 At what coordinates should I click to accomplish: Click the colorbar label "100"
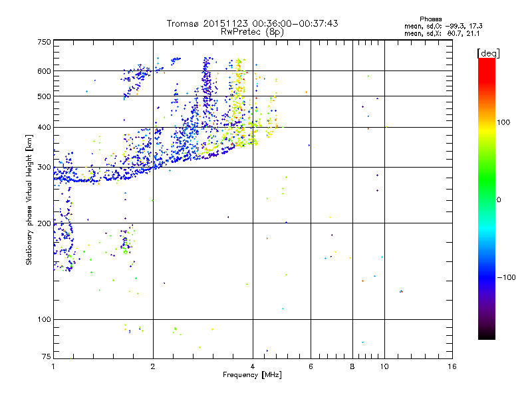coord(503,122)
